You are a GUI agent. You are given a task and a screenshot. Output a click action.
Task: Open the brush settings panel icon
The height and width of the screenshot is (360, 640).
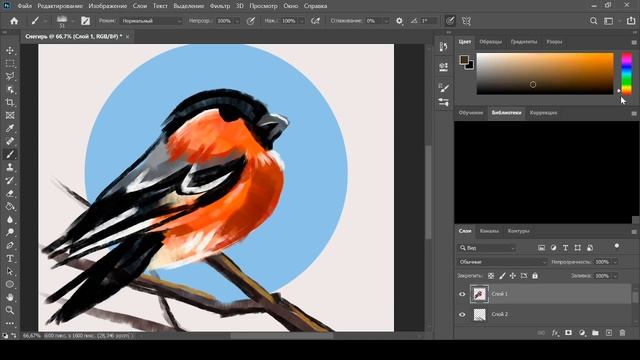tap(85, 21)
